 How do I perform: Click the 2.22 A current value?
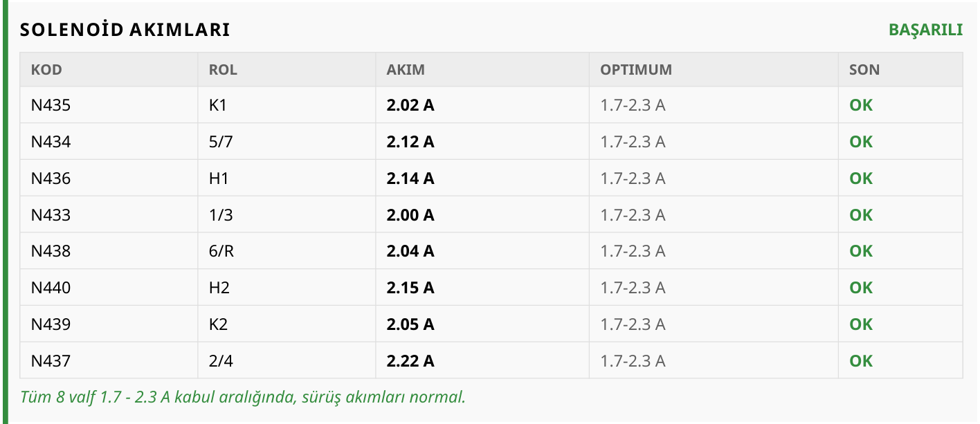tap(410, 361)
